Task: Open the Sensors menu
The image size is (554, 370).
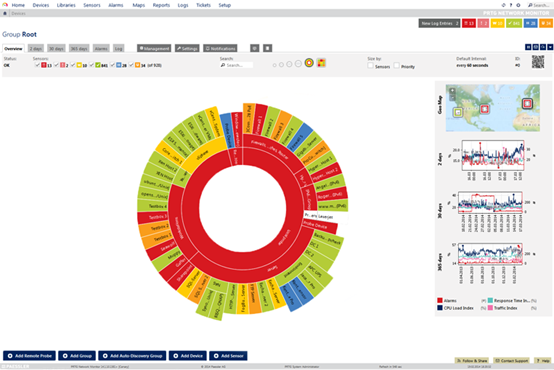Action: click(92, 5)
